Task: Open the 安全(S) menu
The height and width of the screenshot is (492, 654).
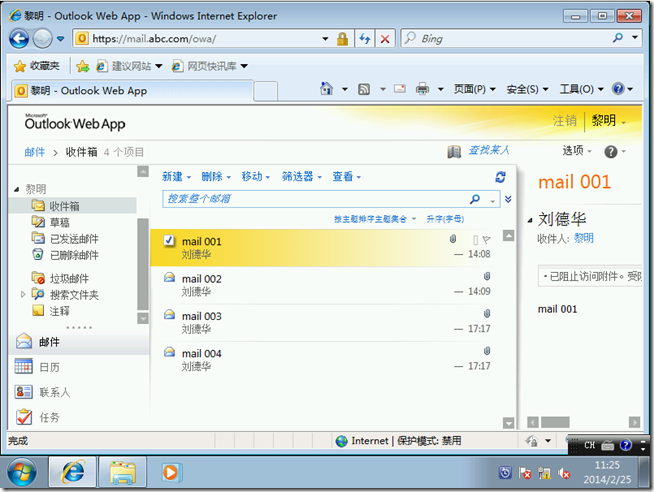Action: coord(528,89)
